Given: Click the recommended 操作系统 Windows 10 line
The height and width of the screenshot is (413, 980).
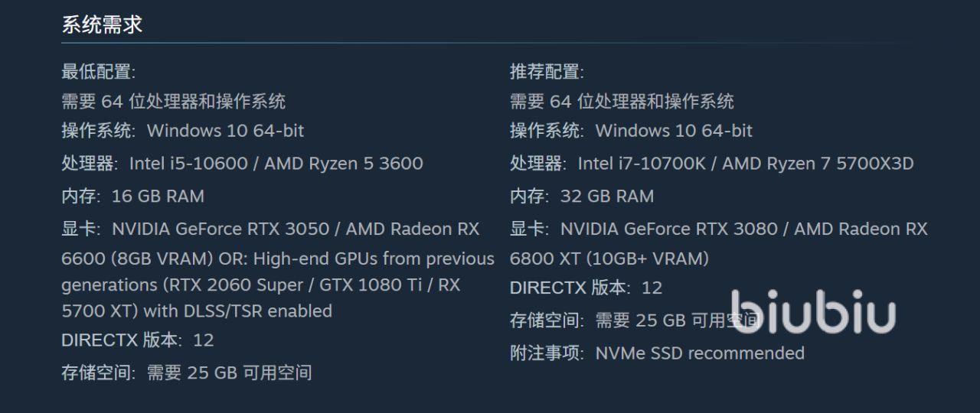Looking at the screenshot, I should click(631, 131).
